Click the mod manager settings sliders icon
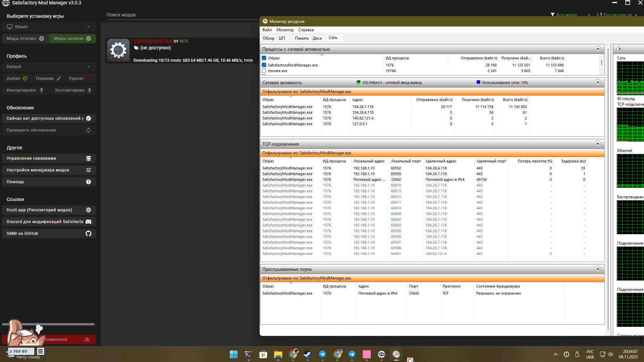 [x=88, y=170]
